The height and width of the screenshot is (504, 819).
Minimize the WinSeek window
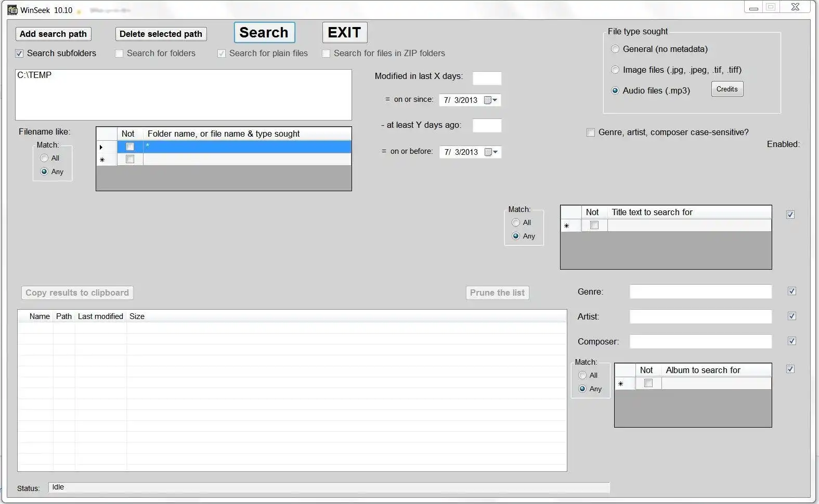[753, 7]
